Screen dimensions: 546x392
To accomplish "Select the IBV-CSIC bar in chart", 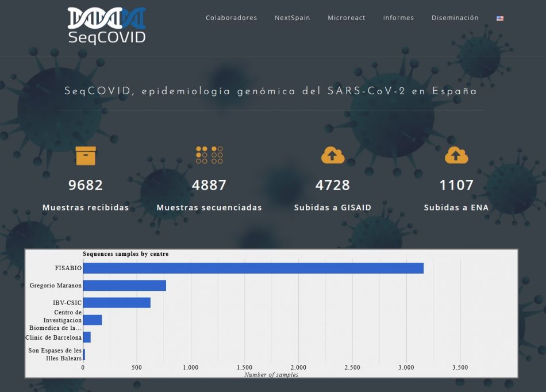I will click(117, 302).
